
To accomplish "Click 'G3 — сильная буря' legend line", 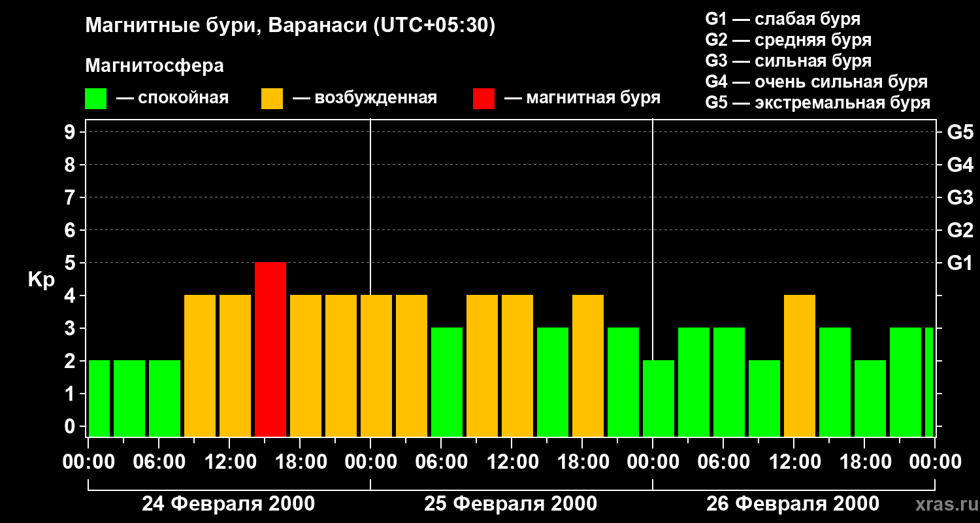I will pos(789,61).
